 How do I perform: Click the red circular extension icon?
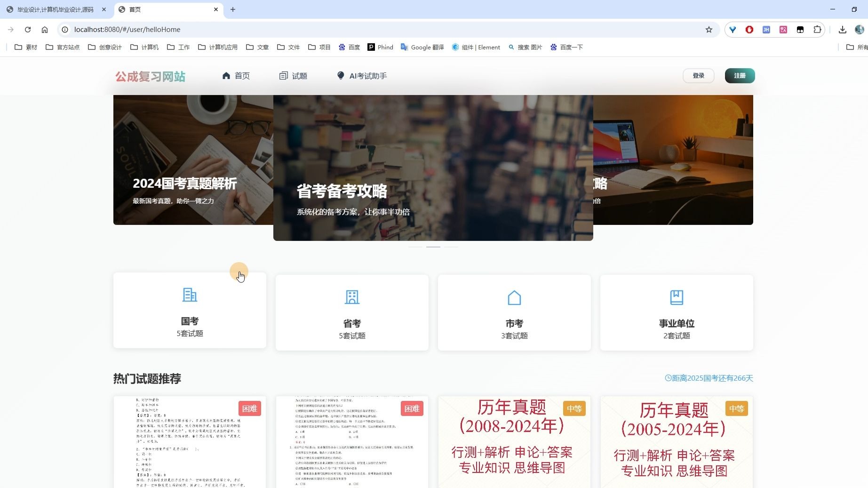tap(749, 30)
